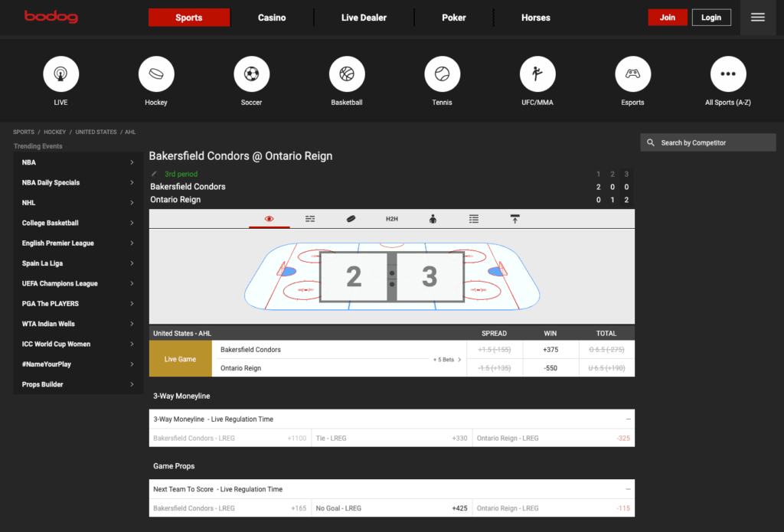This screenshot has height=532, width=784.
Task: Open the Live Dealer section
Action: [x=364, y=18]
